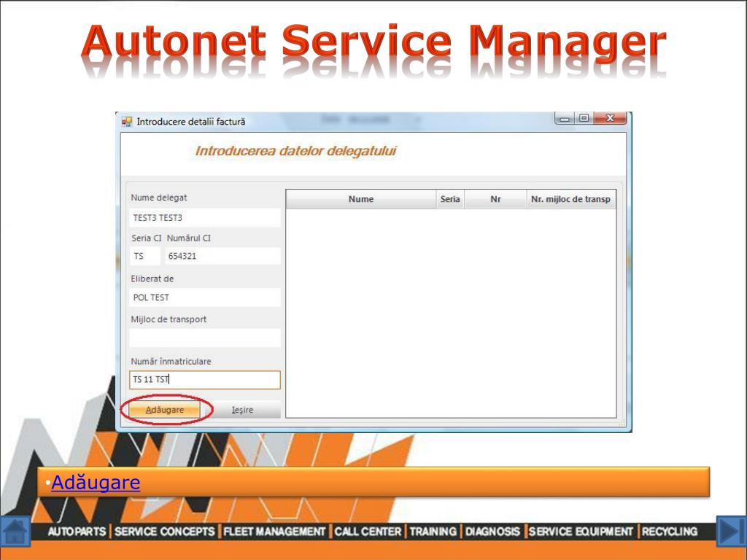747x560 pixels.
Task: Click the dialog's title bar app icon
Action: point(127,122)
